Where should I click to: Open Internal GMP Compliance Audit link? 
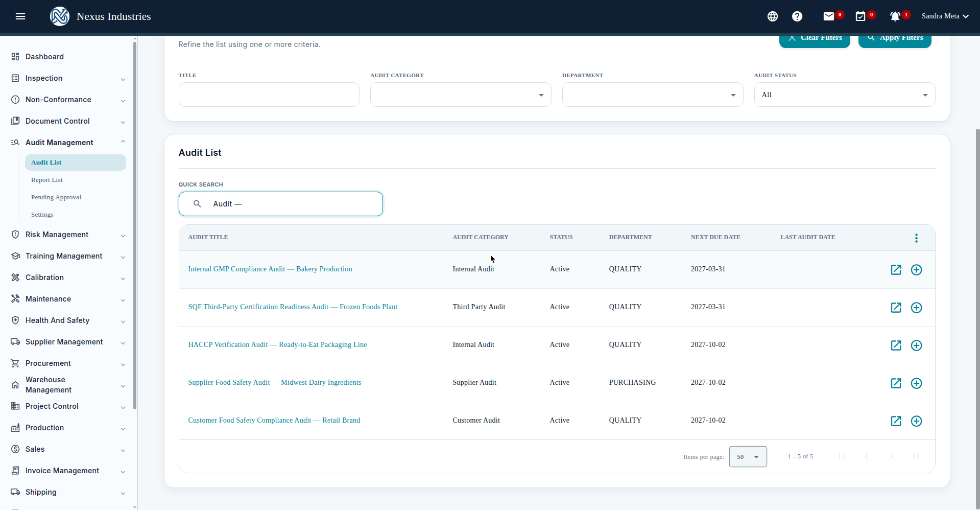pyautogui.click(x=270, y=269)
